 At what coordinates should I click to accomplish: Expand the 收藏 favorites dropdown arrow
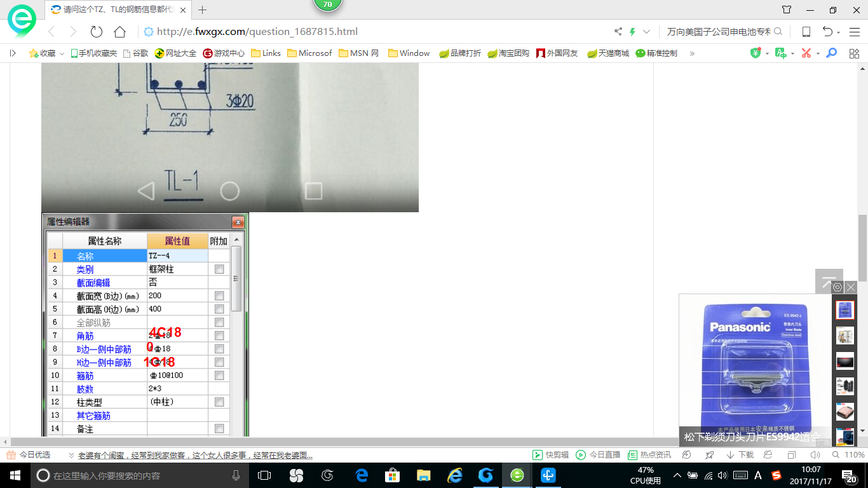(62, 54)
